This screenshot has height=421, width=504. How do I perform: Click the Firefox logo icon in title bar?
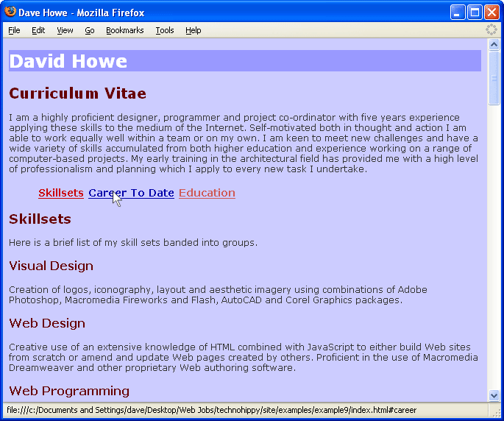click(x=10, y=12)
